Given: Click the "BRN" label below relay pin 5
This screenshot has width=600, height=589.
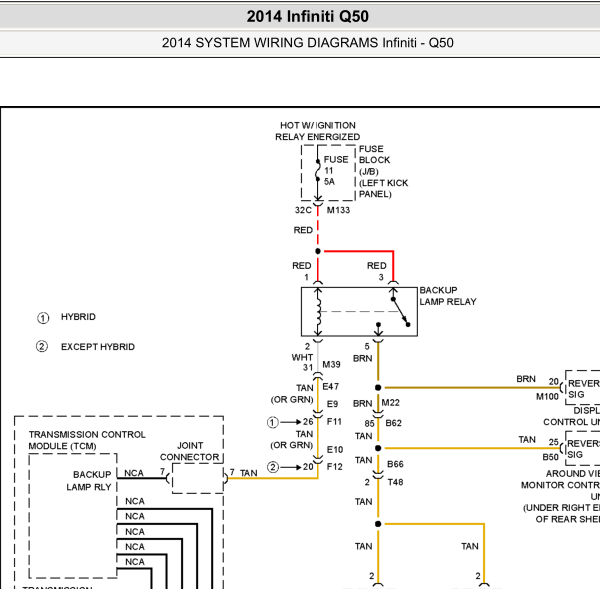Looking at the screenshot, I should pos(362,359).
